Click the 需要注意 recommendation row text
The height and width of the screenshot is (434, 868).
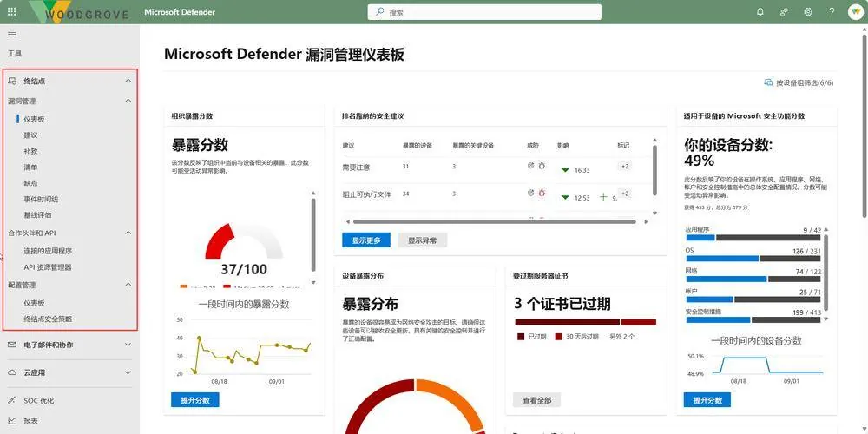coord(356,167)
